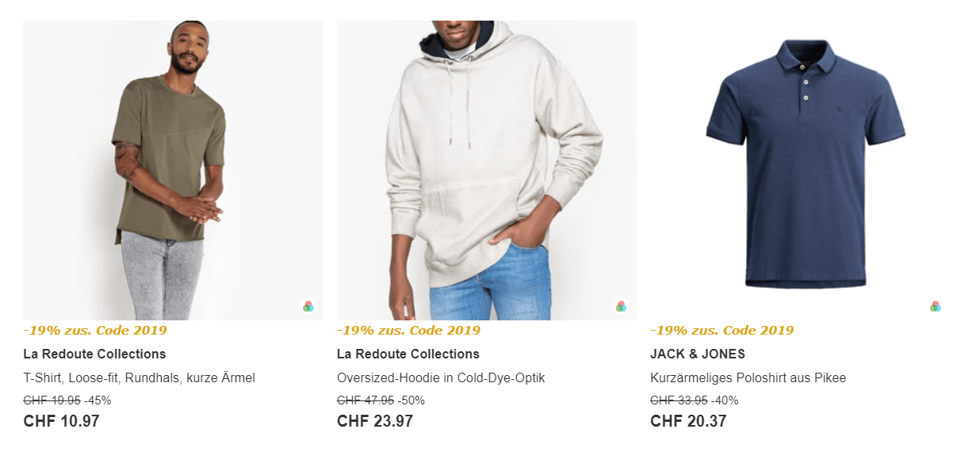
Task: Click the color options icon on polo shirt image
Action: [x=936, y=306]
